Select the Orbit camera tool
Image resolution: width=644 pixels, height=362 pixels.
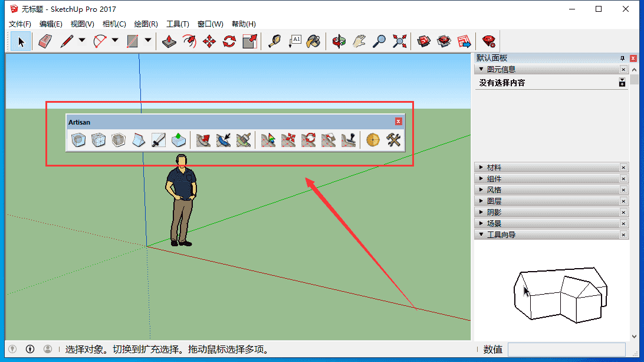[339, 41]
